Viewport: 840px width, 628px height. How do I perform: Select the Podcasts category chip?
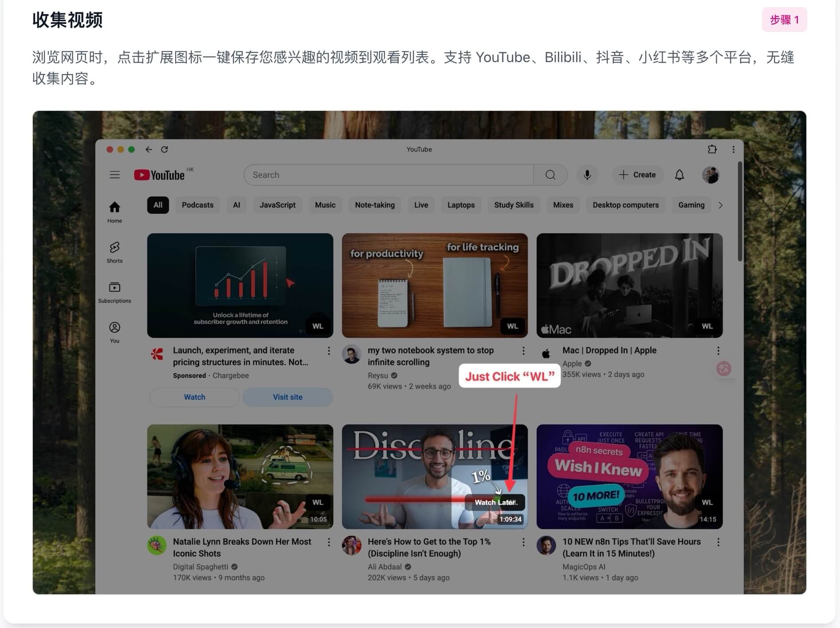[x=197, y=205]
